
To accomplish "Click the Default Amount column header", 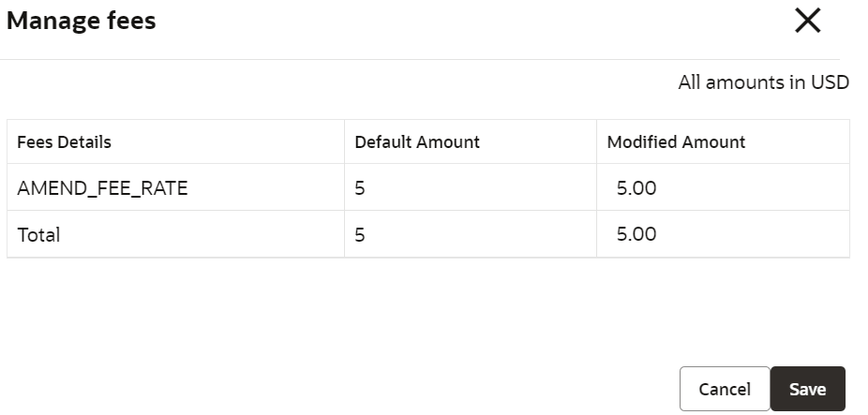I will tap(417, 142).
